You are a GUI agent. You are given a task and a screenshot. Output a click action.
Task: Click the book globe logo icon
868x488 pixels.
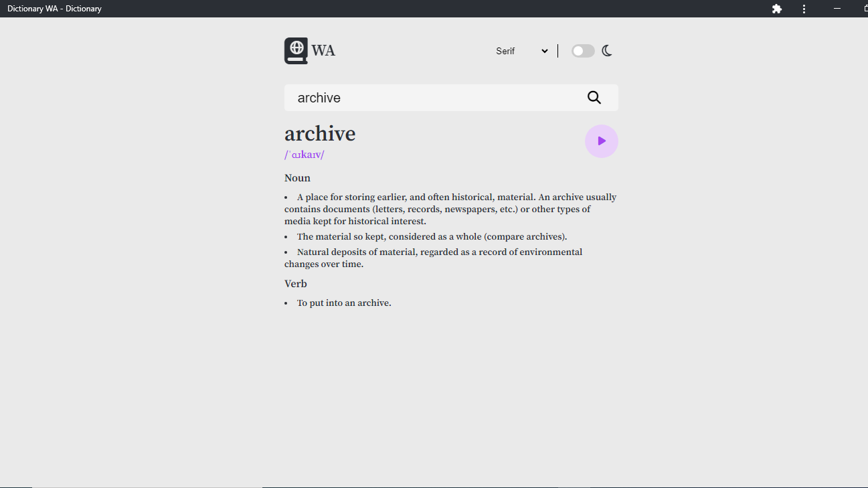point(296,51)
